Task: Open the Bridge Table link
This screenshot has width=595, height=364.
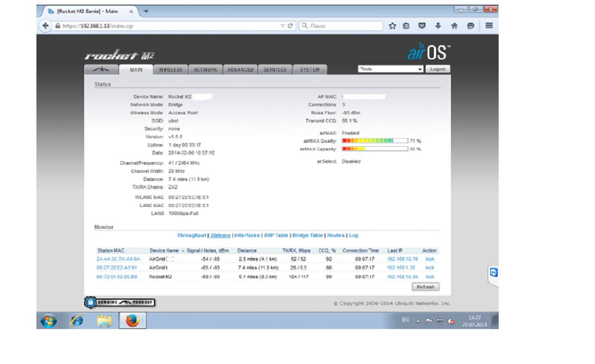Action: [307, 235]
